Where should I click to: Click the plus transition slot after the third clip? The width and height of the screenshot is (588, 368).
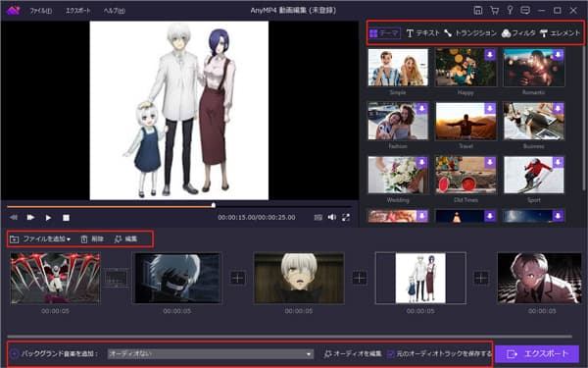coord(360,278)
